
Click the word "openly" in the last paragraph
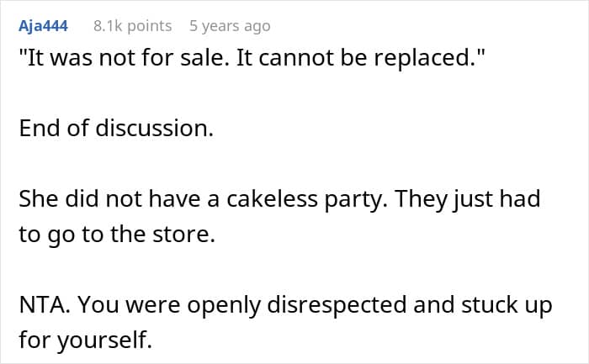click(227, 303)
